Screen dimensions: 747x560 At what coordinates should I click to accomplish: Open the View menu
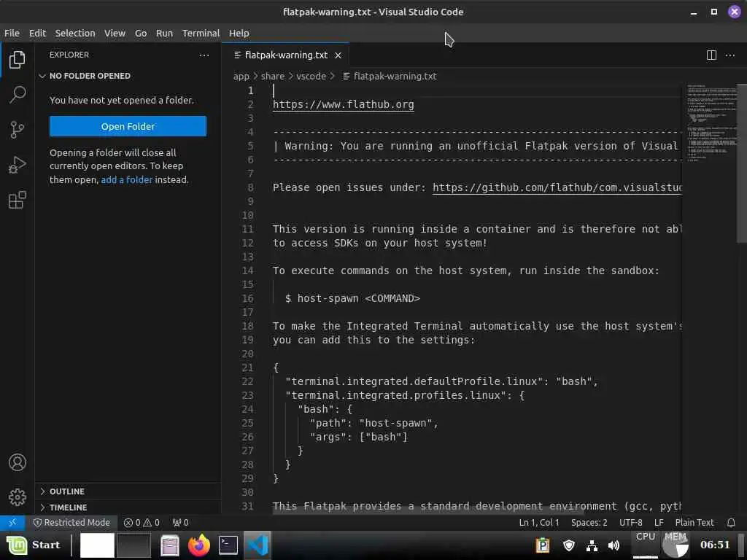(x=115, y=34)
